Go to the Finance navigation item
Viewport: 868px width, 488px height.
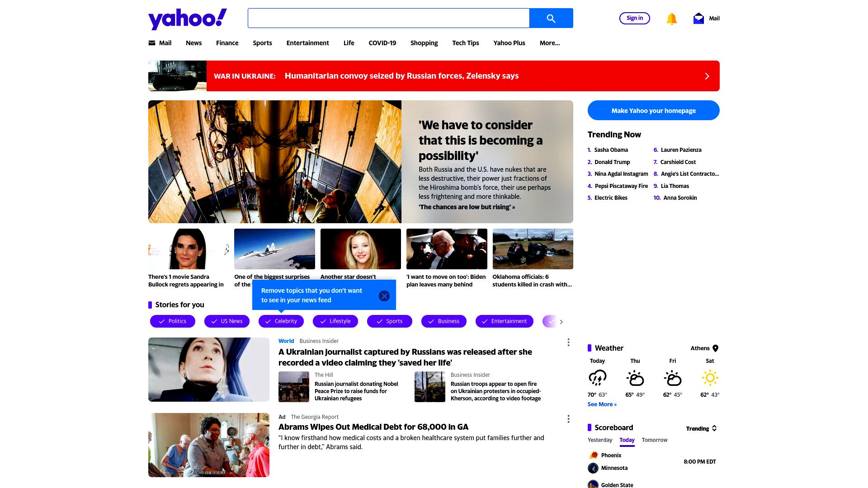pyautogui.click(x=227, y=43)
